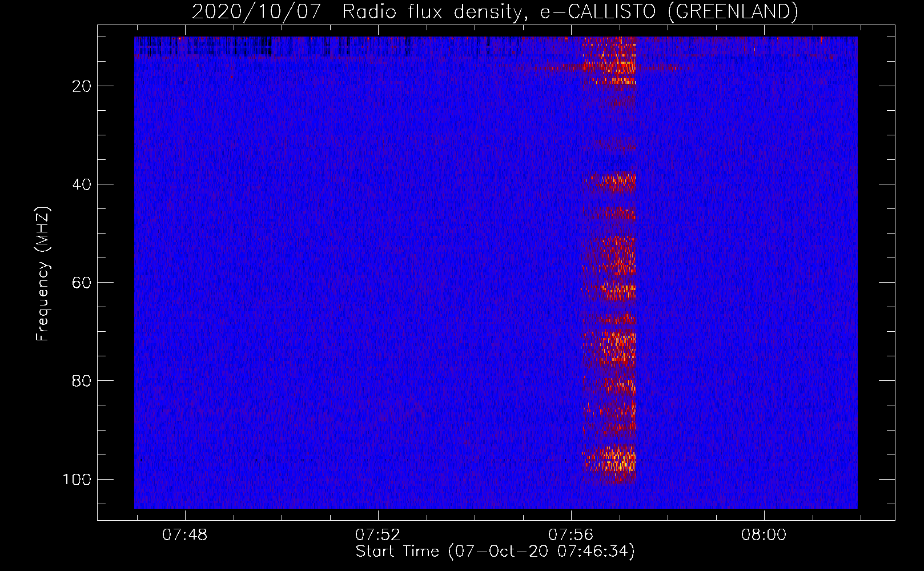924x571 pixels.
Task: Click the 07:52 time axis label
Action: pos(377,535)
